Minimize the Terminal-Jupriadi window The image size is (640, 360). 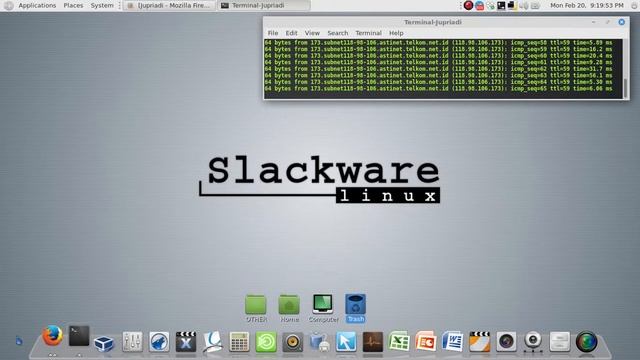(x=593, y=22)
